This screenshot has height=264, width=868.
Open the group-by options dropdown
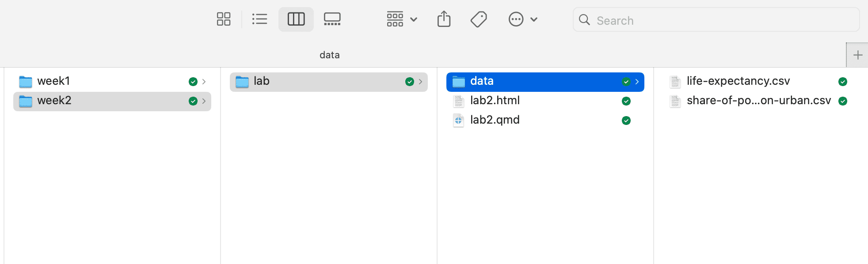pyautogui.click(x=401, y=19)
